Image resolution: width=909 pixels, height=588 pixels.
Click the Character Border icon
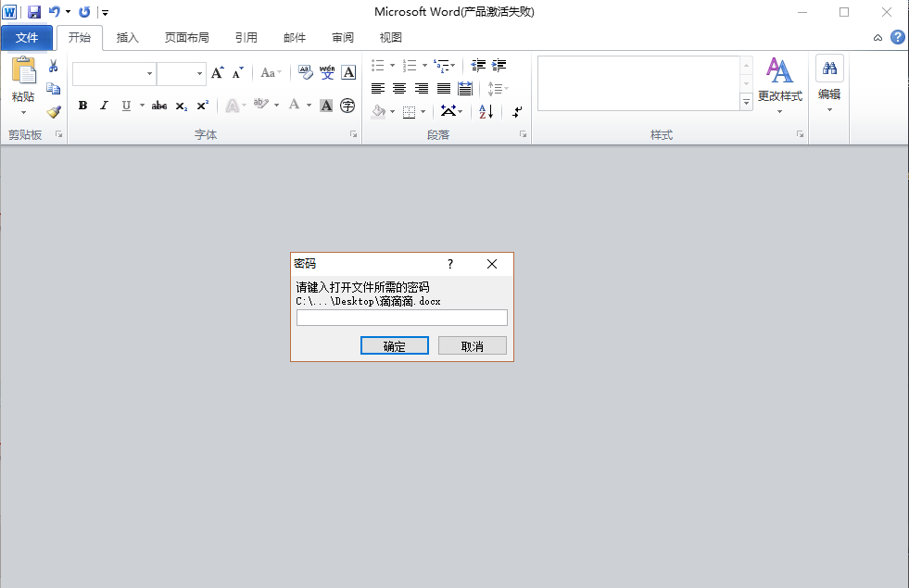click(348, 72)
